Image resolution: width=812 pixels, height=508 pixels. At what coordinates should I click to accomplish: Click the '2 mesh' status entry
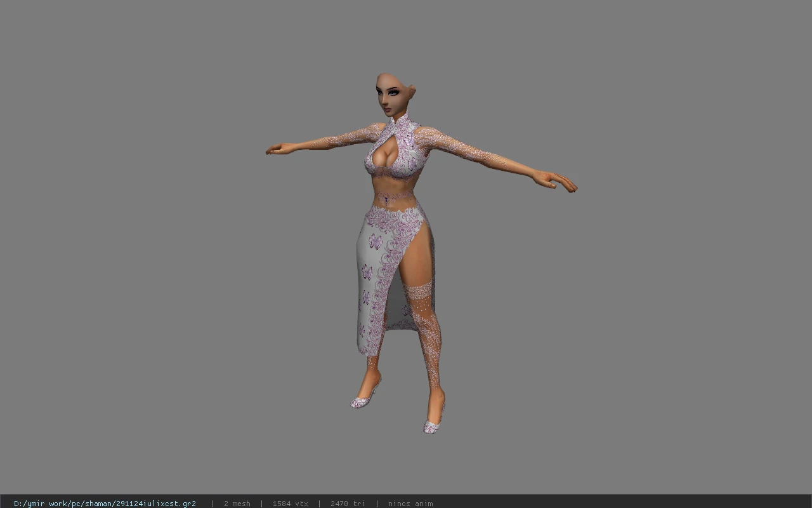tap(237, 504)
